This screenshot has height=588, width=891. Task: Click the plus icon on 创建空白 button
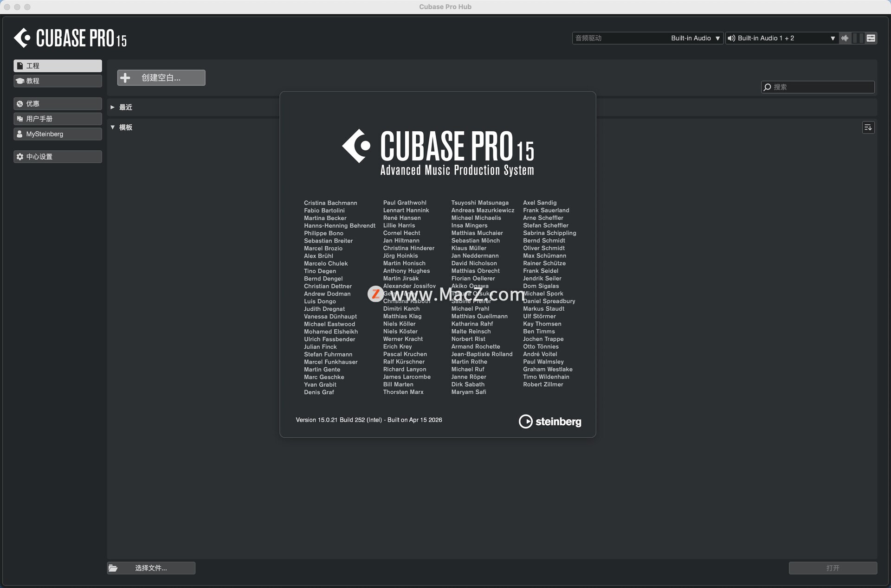[x=125, y=78]
